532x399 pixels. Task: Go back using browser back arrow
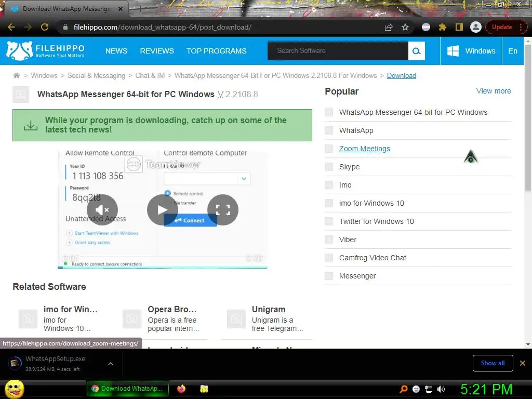[x=11, y=27]
